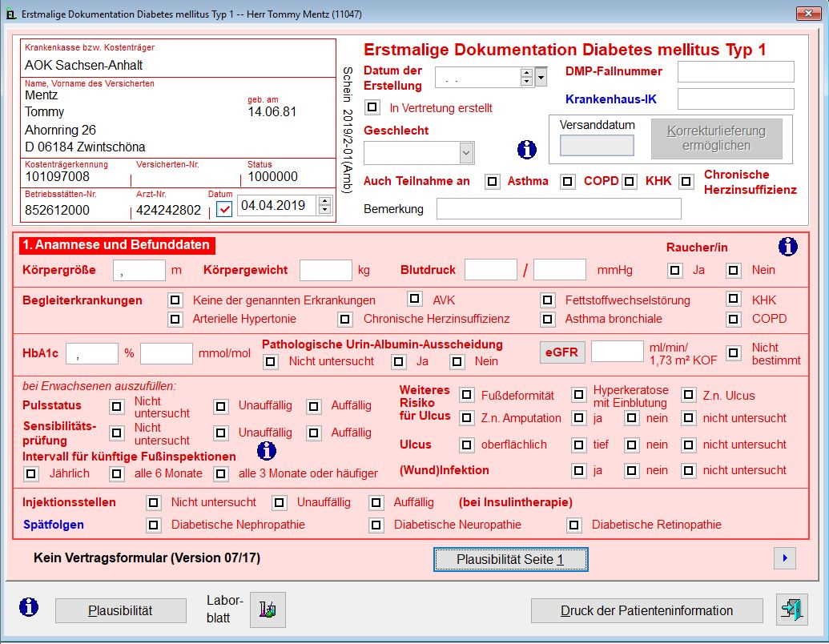
Task: Tick the Diabetische Nephropathie checkbox
Action: point(154,525)
